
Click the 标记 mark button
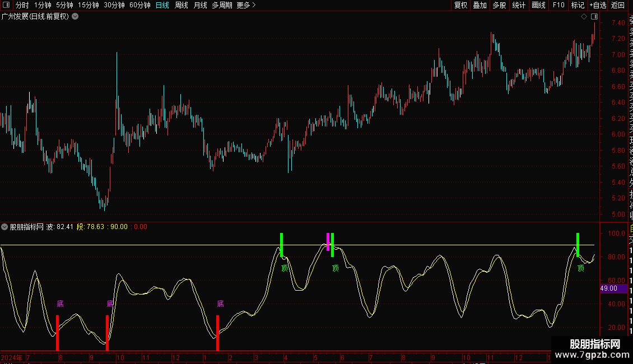(578, 5)
